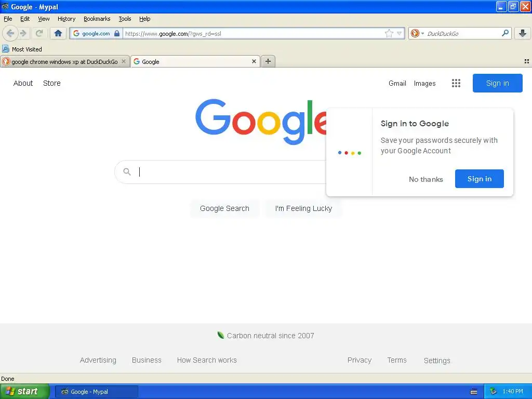
Task: Open the History menu
Action: click(x=66, y=19)
